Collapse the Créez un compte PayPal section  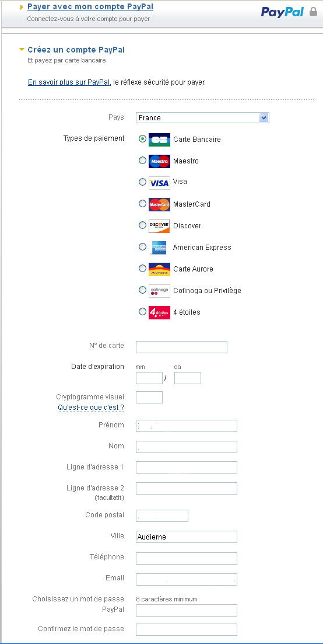point(76,50)
